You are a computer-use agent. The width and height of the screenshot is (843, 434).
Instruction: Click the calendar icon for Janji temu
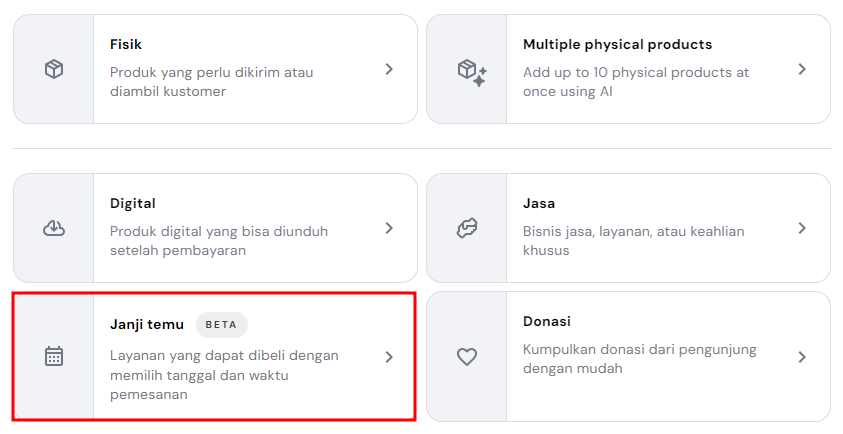[54, 356]
